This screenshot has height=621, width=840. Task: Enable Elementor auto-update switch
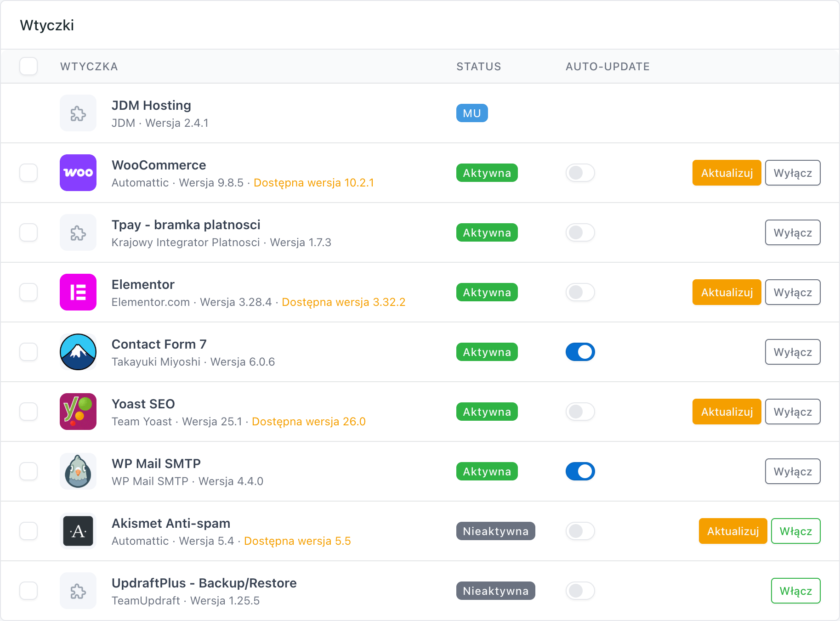(580, 292)
